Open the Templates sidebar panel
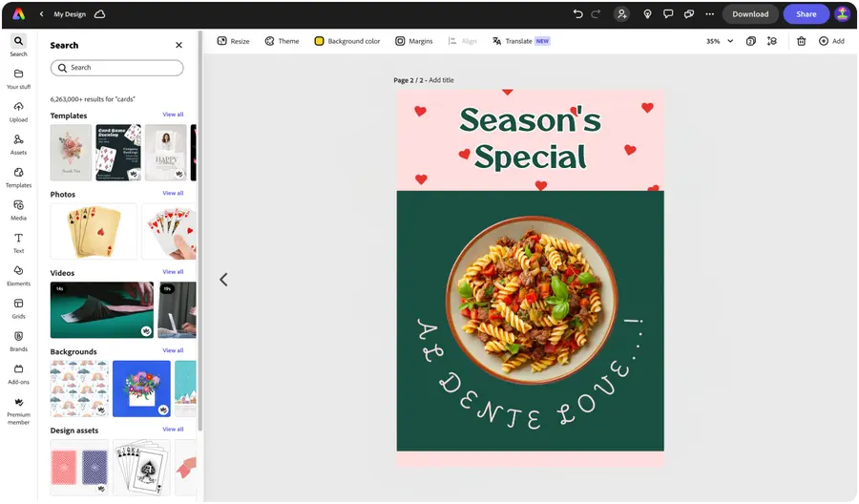859x504 pixels. tap(19, 178)
